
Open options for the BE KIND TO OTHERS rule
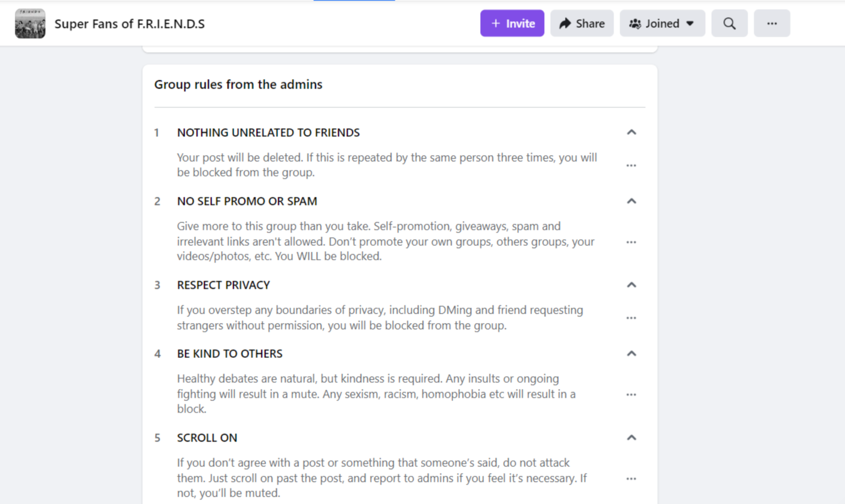(x=631, y=394)
